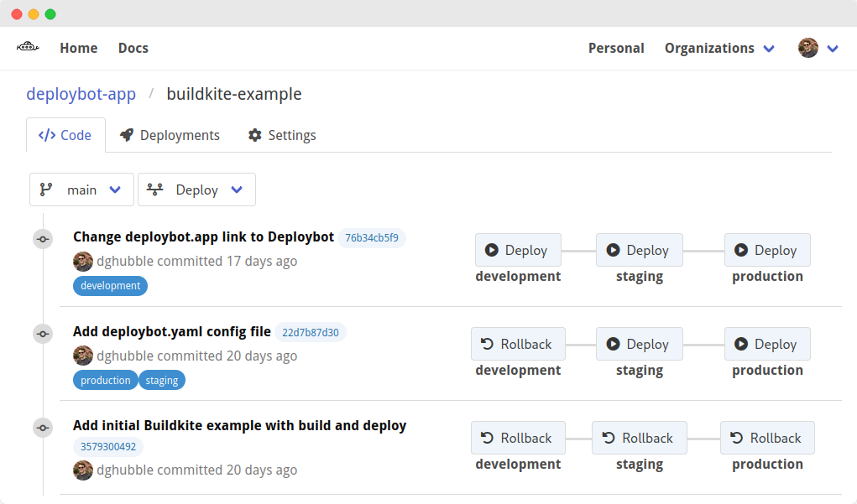
Task: Deploy the latest commit to production
Action: point(767,250)
